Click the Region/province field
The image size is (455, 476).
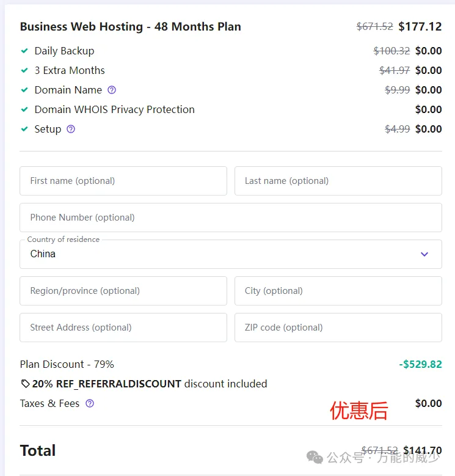(x=123, y=291)
